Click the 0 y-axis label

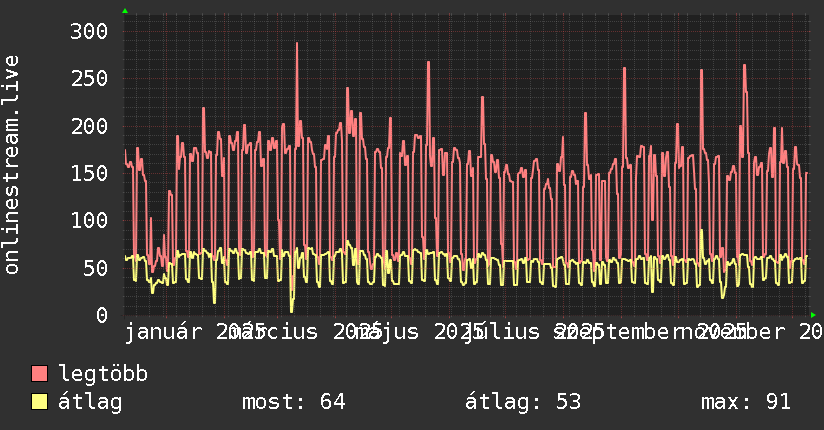[102, 315]
